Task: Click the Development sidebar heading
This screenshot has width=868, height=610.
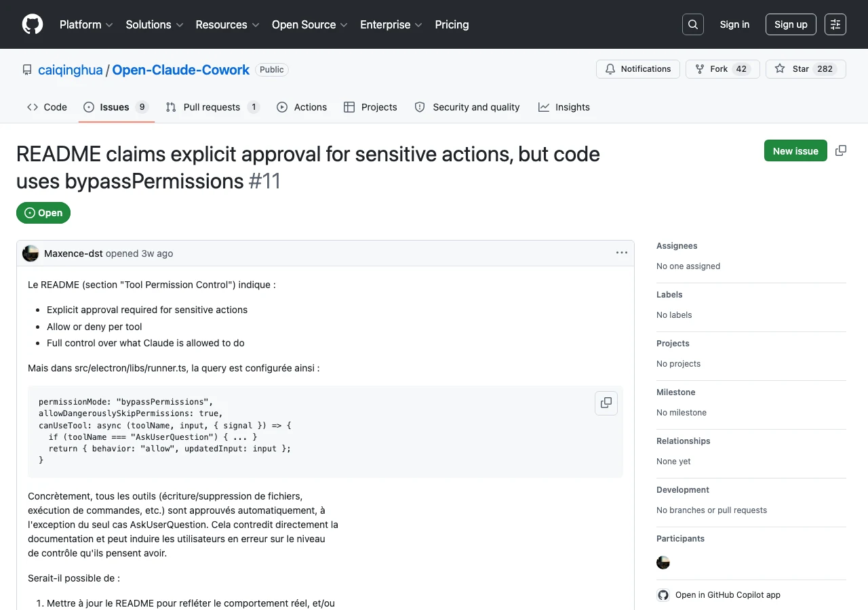Action: click(683, 490)
